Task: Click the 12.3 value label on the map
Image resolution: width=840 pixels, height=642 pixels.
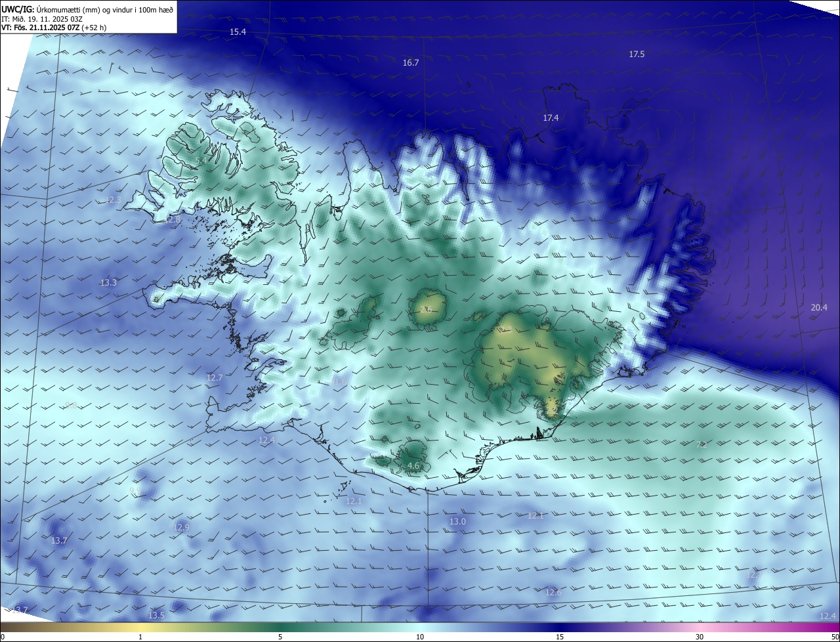Action: click(114, 199)
